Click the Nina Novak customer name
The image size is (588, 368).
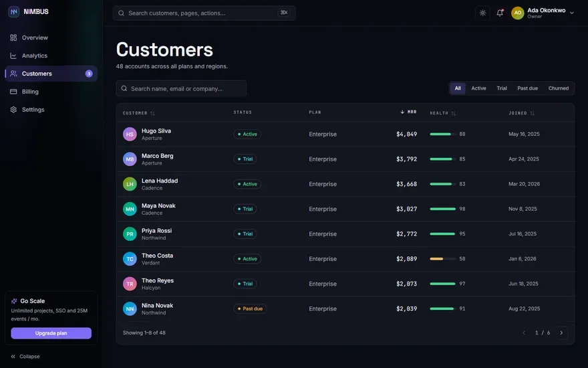[157, 305]
